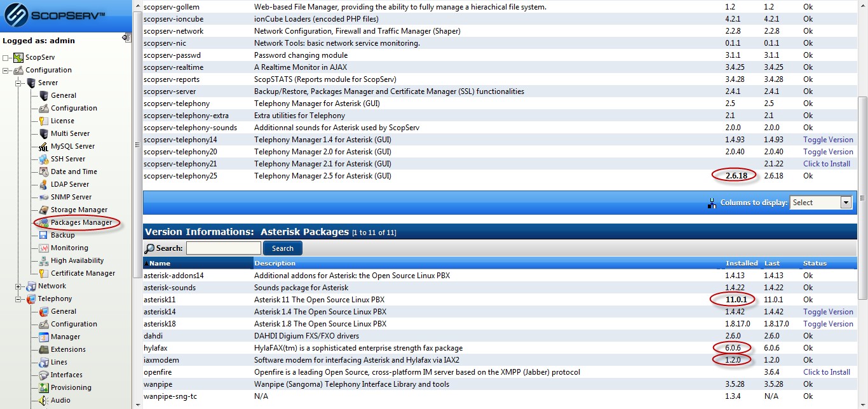Click the magnifier icon beside Search
868x409 pixels.
coord(149,248)
